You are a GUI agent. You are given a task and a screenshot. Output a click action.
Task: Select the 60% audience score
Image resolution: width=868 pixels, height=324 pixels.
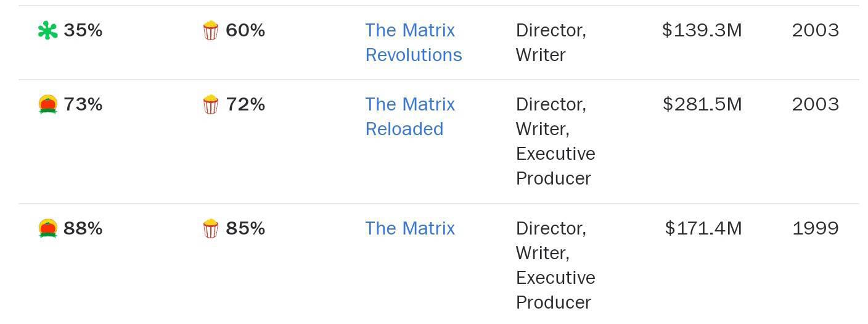coord(245,30)
